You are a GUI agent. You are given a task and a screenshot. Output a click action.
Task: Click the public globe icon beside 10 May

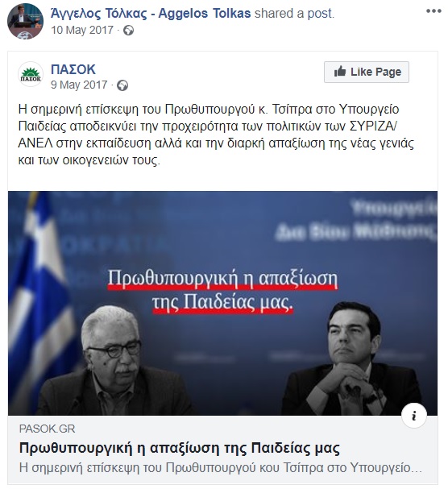[x=129, y=31]
